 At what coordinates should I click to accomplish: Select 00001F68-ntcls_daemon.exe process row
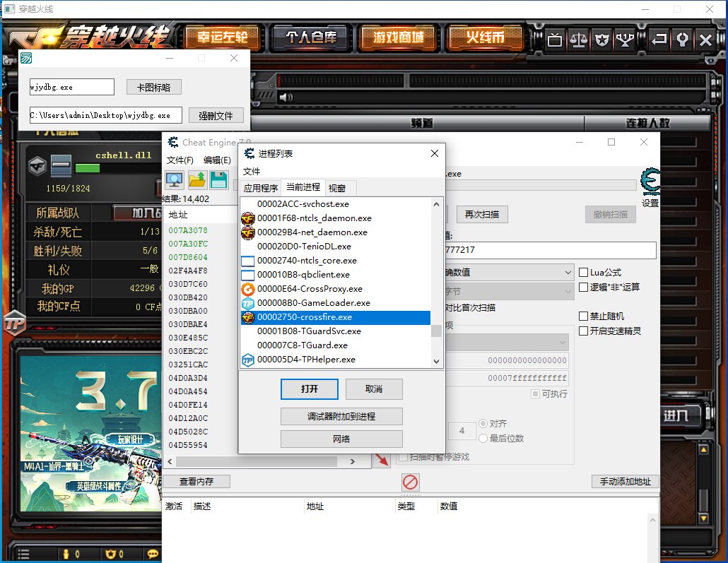click(335, 218)
